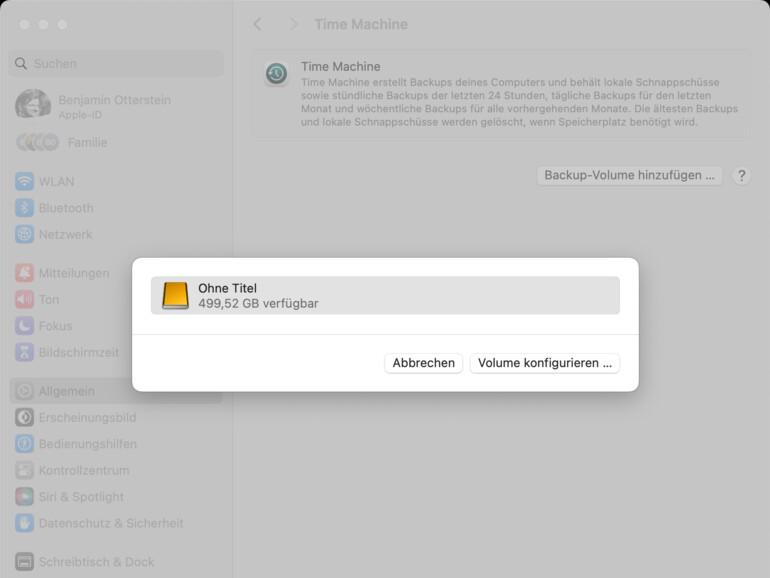Open the Kontrollzentrum label in sidebar
This screenshot has height=578, width=770.
[x=84, y=470]
